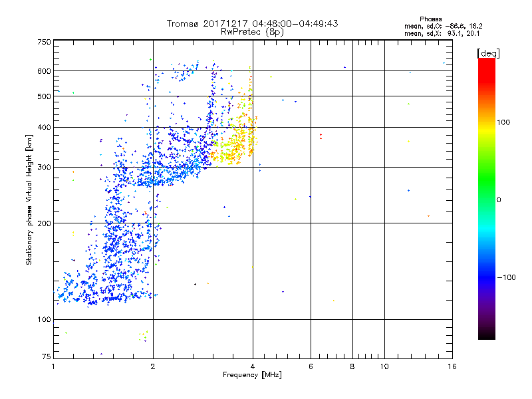The height and width of the screenshot is (399, 532).
Task: Click the y-axis tick label '75'
Action: pos(47,356)
